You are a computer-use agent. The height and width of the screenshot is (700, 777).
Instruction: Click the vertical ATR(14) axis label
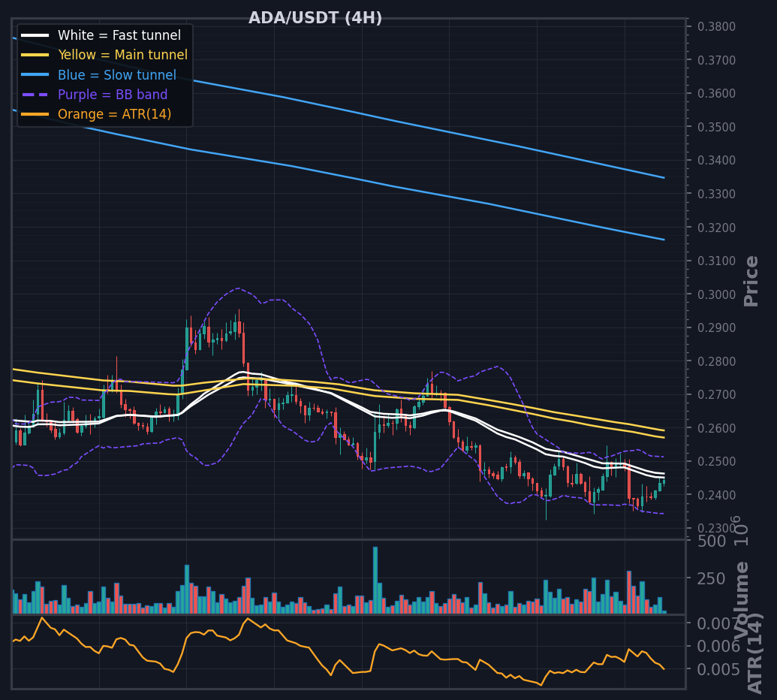point(754,653)
